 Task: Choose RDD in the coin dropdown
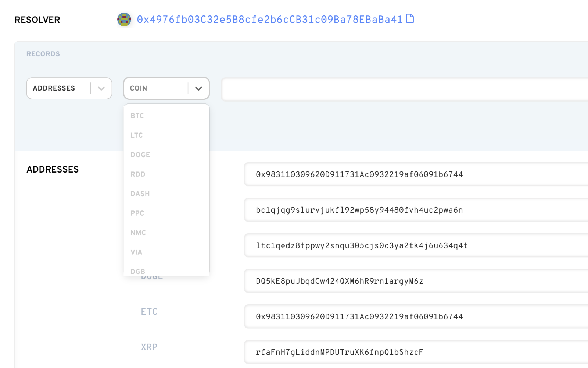click(166, 174)
